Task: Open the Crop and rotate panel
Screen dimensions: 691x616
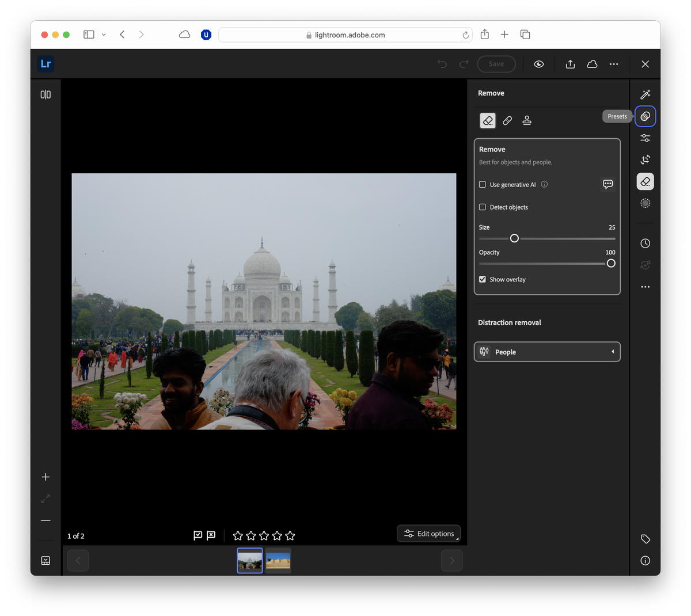Action: click(645, 159)
